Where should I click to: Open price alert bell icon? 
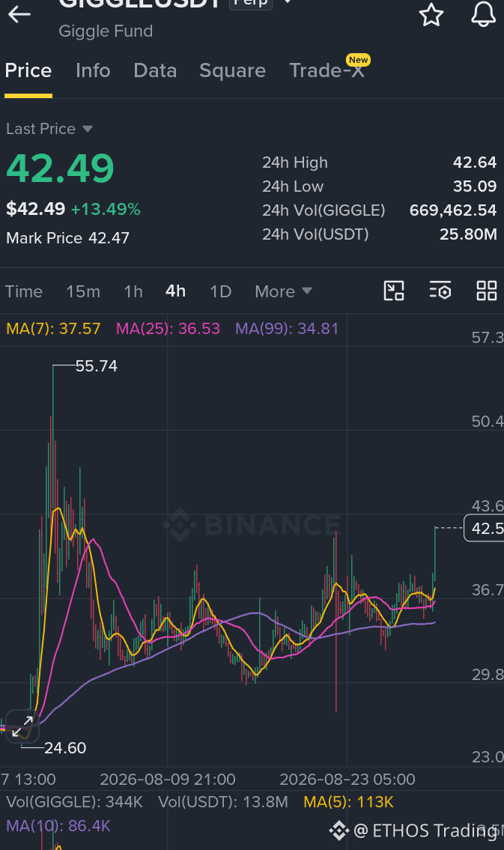click(x=483, y=13)
